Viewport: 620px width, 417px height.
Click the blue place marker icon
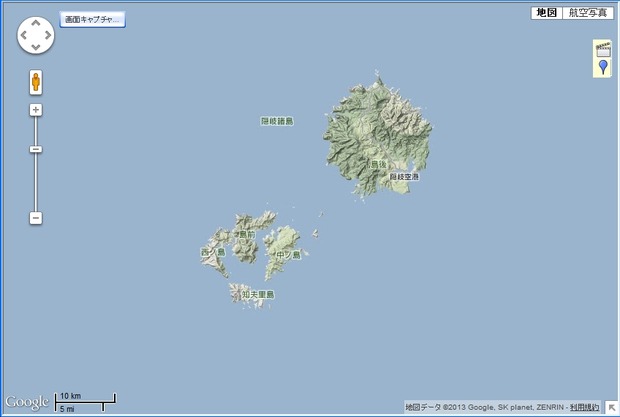pyautogui.click(x=603, y=67)
